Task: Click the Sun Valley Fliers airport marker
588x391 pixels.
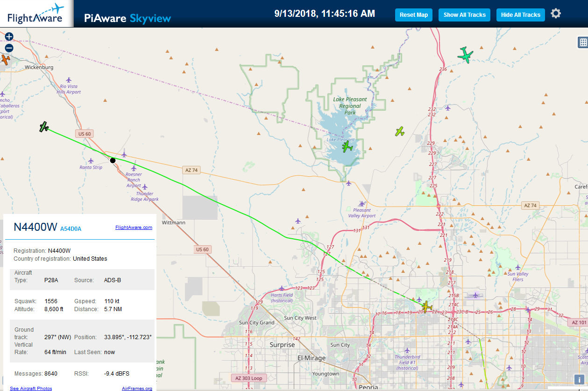Action: coord(517,268)
